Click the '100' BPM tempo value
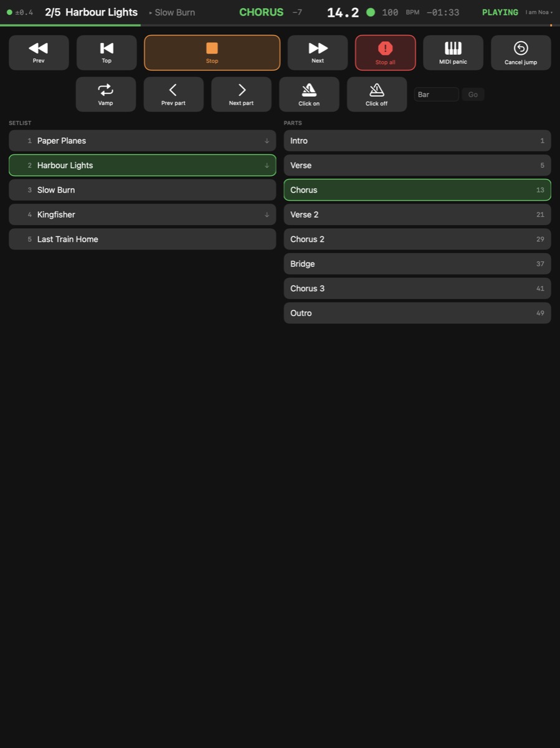560x748 pixels. click(390, 12)
